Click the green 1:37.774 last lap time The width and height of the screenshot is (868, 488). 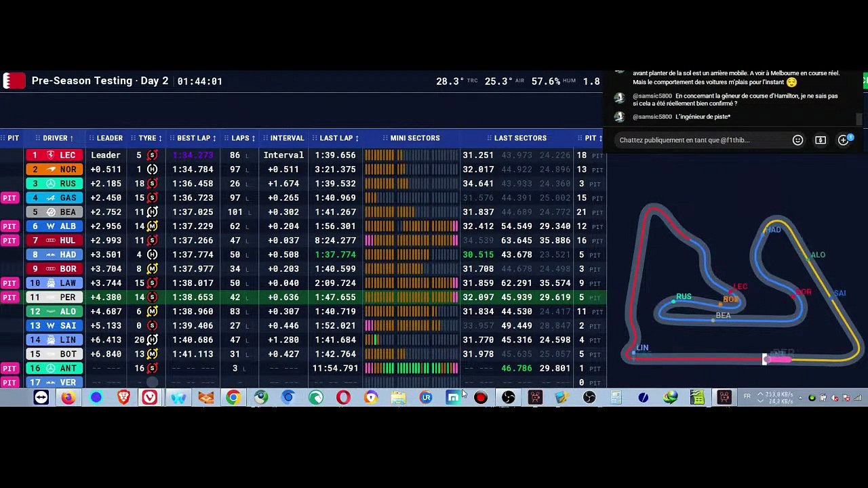point(335,255)
